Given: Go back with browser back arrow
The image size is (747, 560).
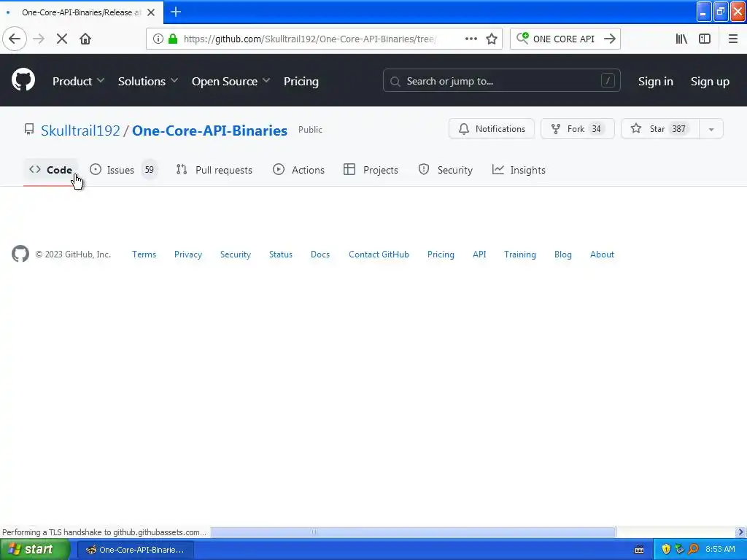Looking at the screenshot, I should (x=15, y=39).
